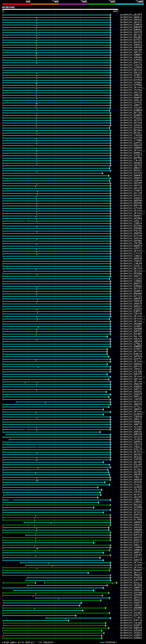Choose the UniRef100_A0S5U8 label

pyautogui.click(x=131, y=578)
